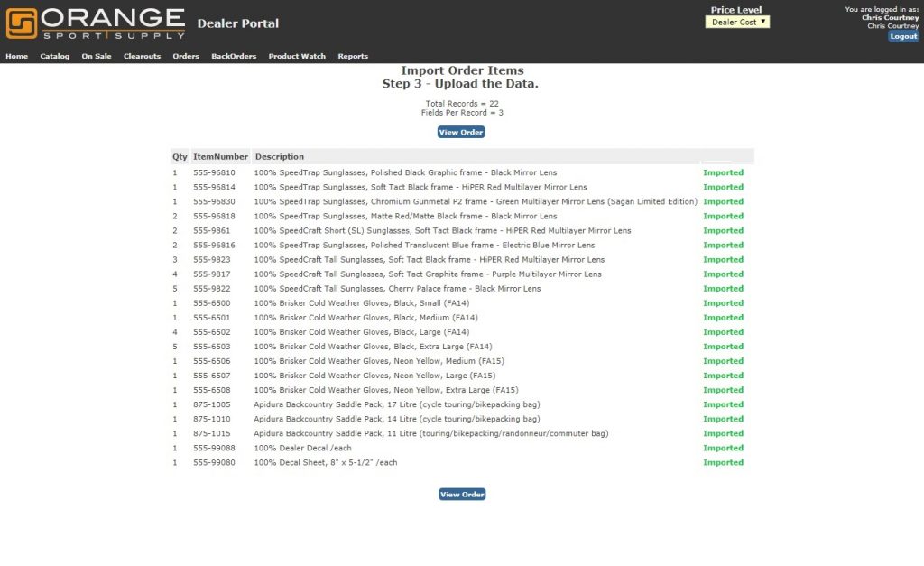Viewport: 924px width, 566px height.
Task: Select item number 555-96814
Action: tap(214, 187)
